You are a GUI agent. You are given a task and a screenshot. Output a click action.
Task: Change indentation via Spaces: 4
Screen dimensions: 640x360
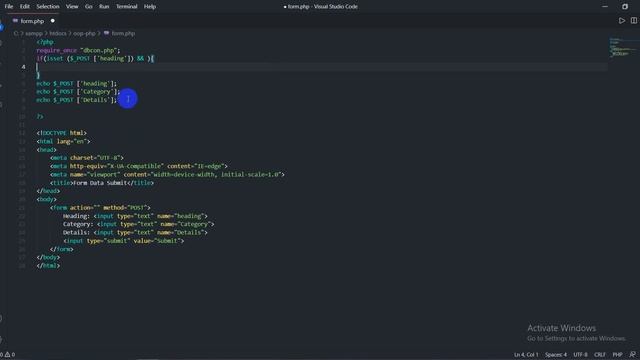point(556,355)
